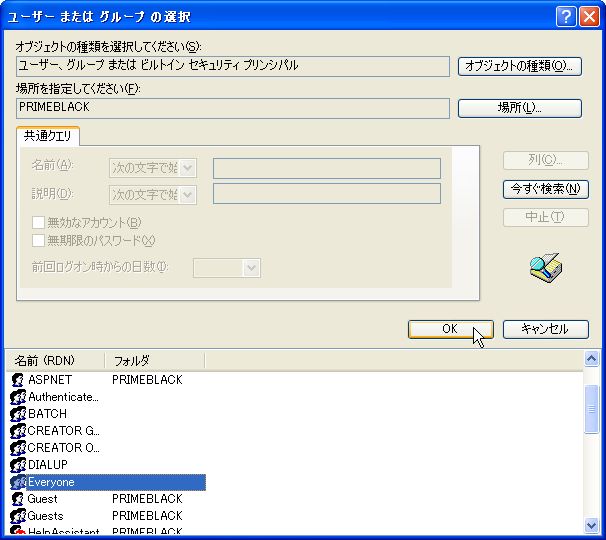Click the 中止 button

point(546,217)
